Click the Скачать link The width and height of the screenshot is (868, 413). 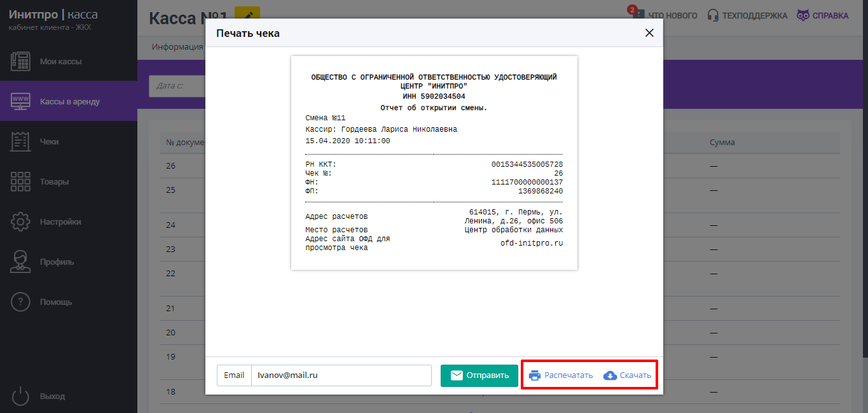[x=628, y=375]
